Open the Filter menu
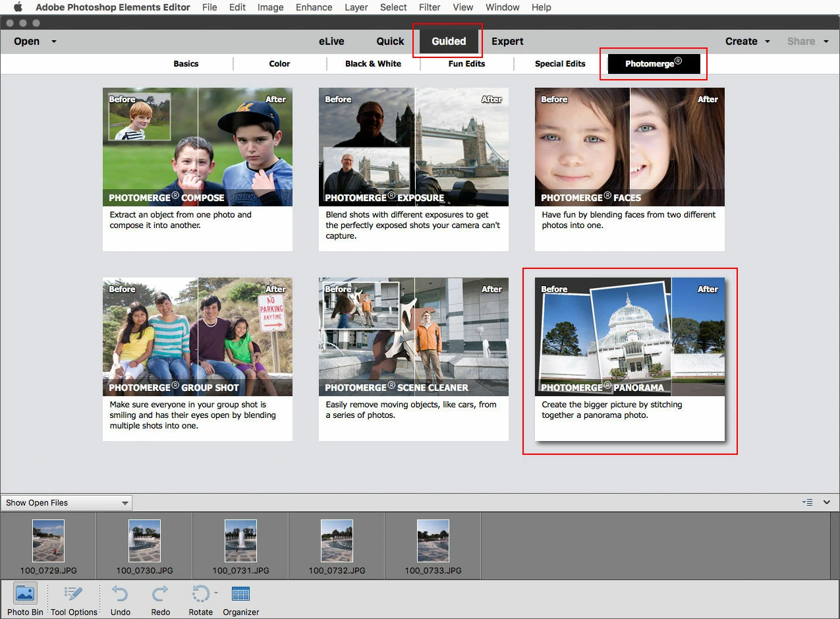This screenshot has width=840, height=619. 430,7
